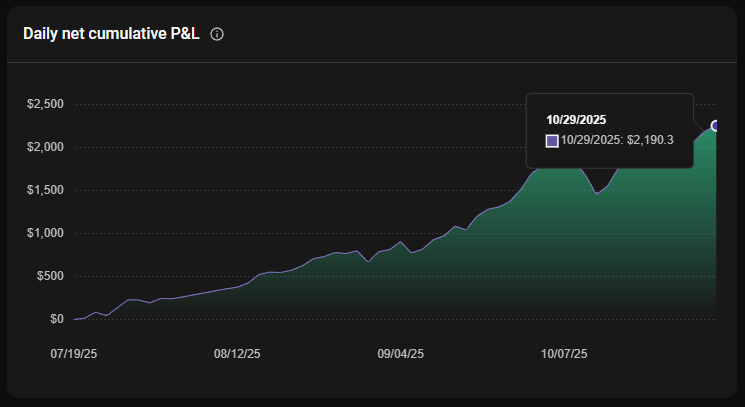The width and height of the screenshot is (745, 407).
Task: Click the 10/07/25 x-axis date label
Action: (564, 354)
